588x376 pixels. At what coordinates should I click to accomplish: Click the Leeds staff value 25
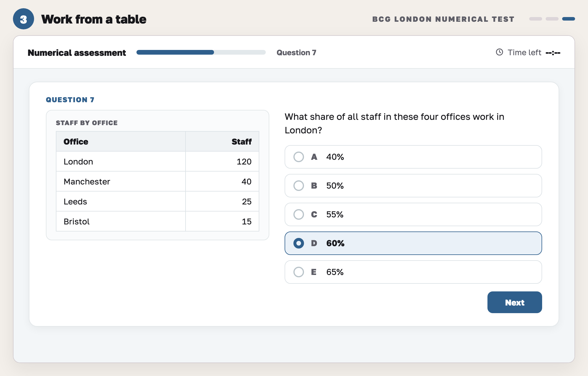[x=247, y=202]
